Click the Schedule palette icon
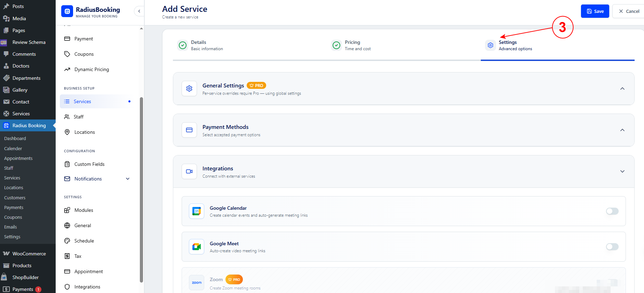The image size is (644, 293). 67,241
